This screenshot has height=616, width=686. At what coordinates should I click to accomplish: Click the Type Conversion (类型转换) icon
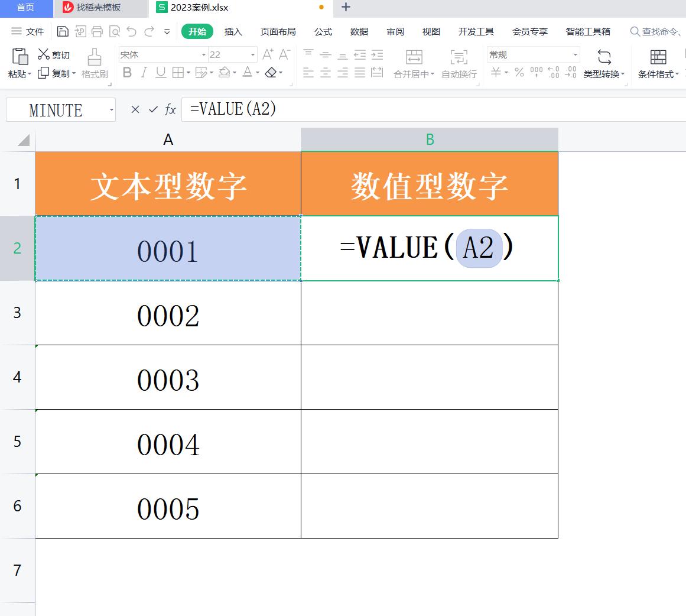pyautogui.click(x=604, y=57)
